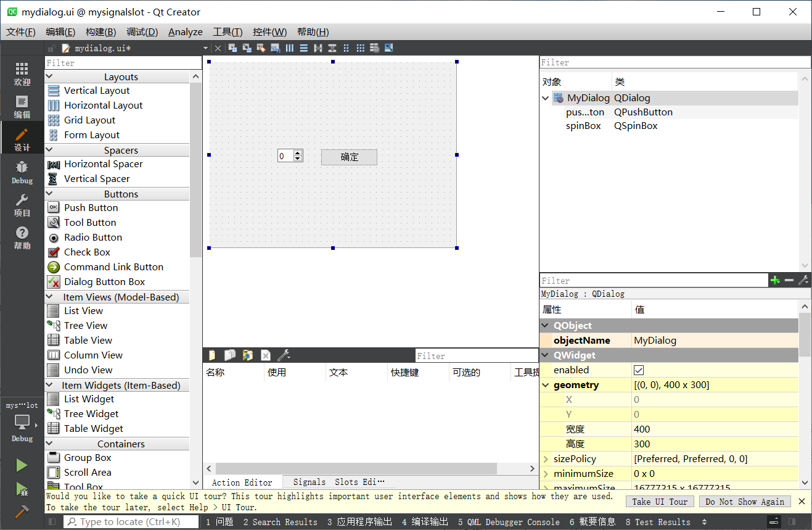Click the Take UI Tour button
This screenshot has width=812, height=530.
click(x=660, y=502)
